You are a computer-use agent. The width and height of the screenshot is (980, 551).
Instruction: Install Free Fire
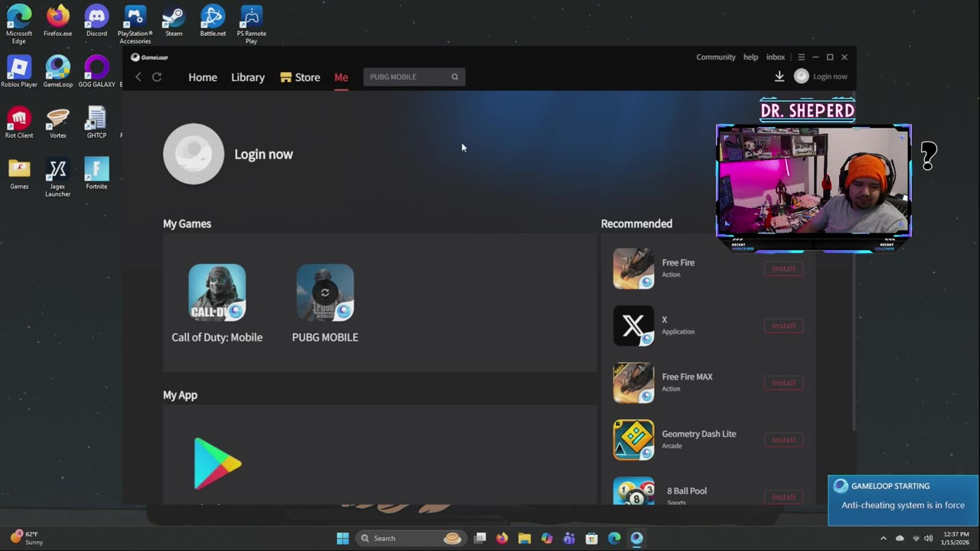(783, 269)
